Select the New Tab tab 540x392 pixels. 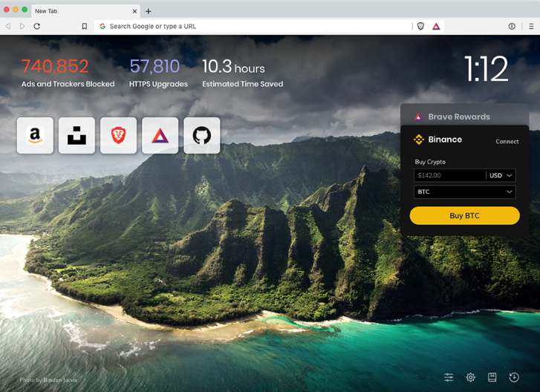pyautogui.click(x=82, y=11)
